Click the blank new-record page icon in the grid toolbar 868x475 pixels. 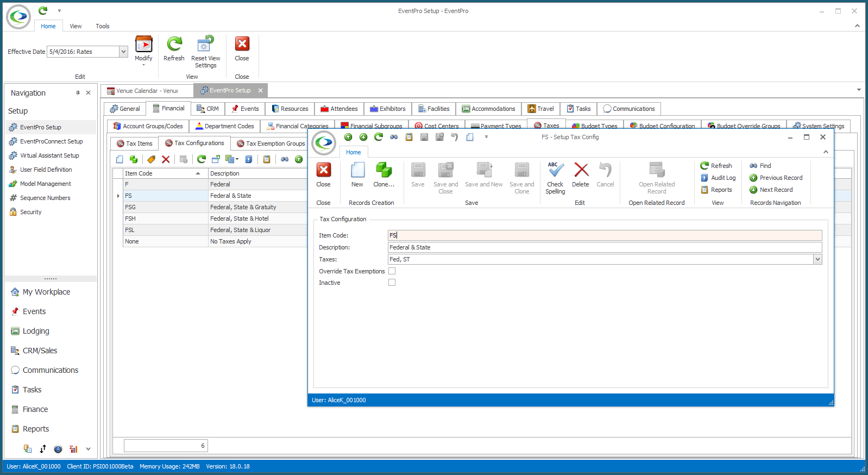[119, 159]
